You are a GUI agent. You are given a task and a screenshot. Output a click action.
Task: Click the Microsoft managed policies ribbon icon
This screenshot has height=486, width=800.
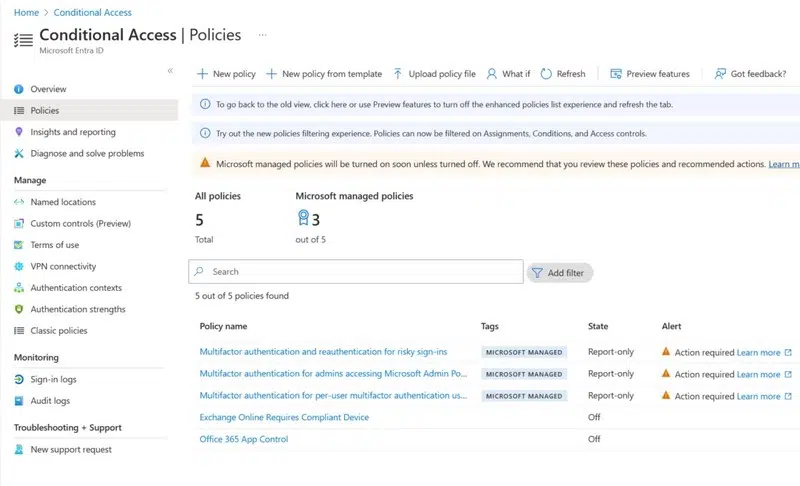[303, 218]
